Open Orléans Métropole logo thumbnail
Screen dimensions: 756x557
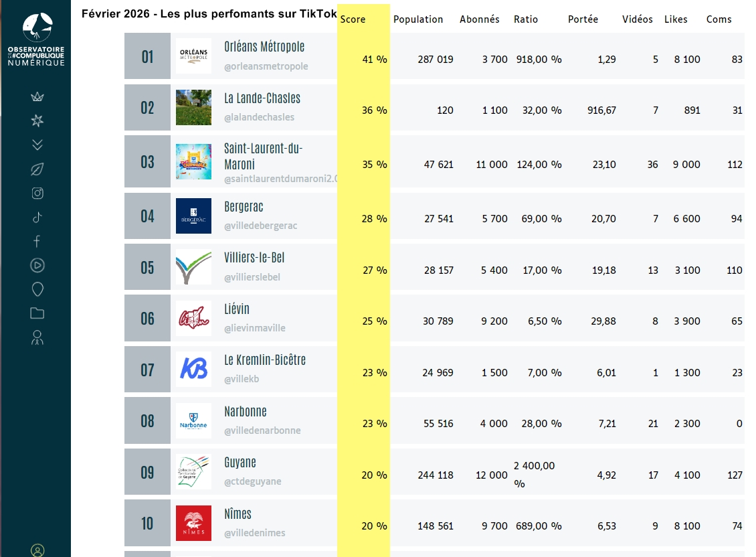[193, 56]
